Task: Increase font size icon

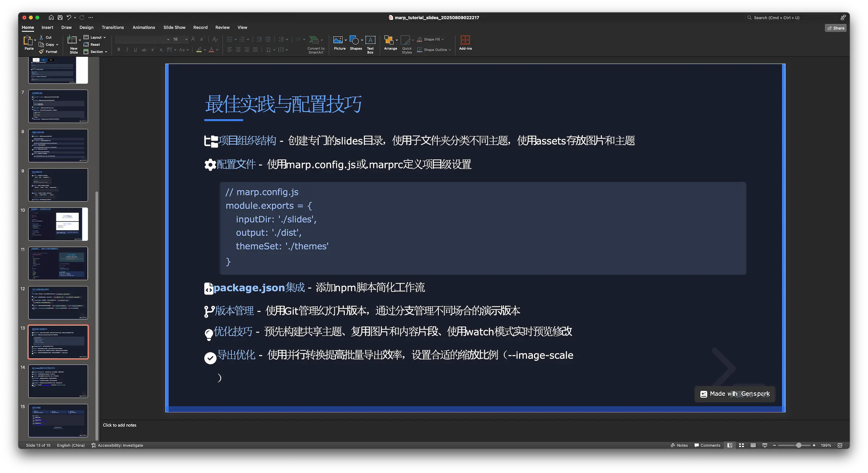Action: coord(193,39)
